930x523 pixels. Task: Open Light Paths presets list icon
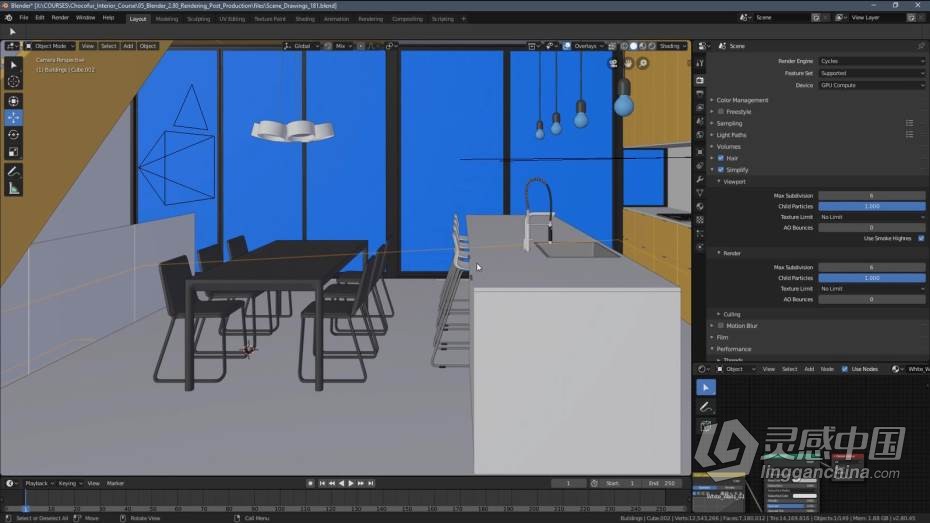909,135
